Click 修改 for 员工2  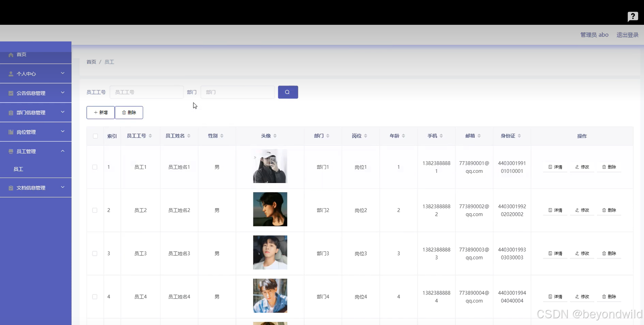(582, 210)
